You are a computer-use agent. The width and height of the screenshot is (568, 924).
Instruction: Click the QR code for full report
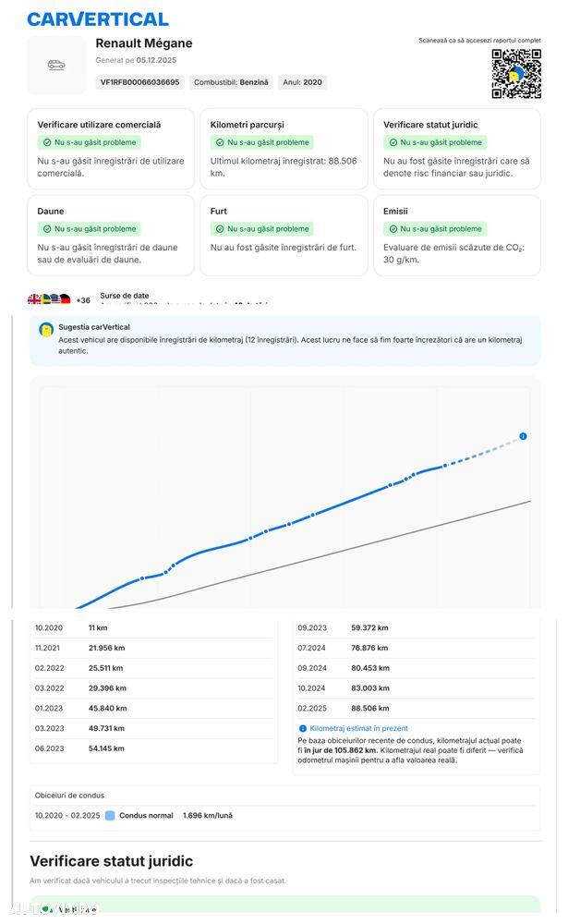pos(515,74)
